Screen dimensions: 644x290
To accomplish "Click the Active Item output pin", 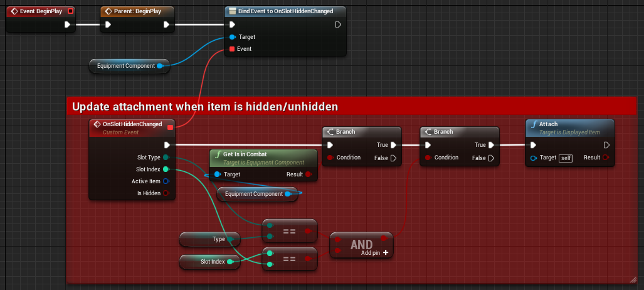I will click(x=166, y=181).
